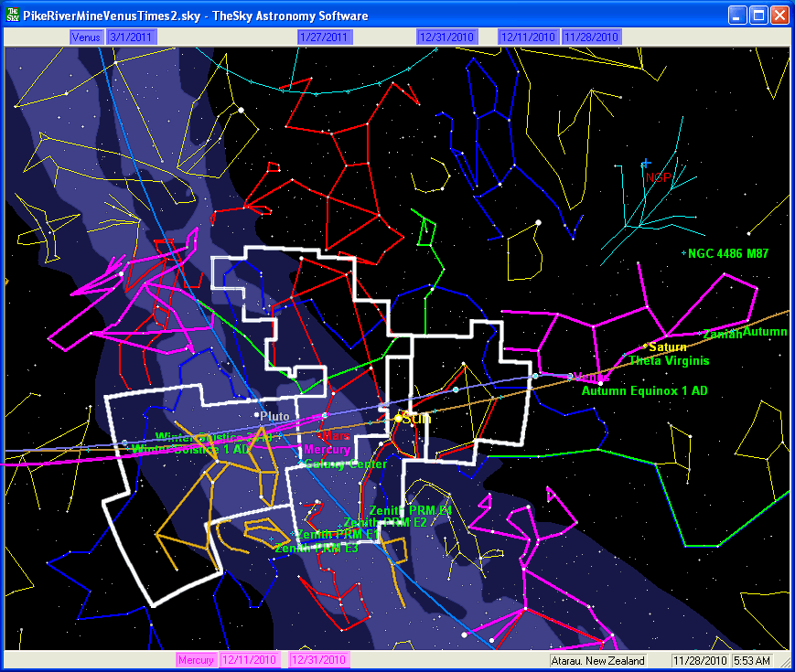Screen dimensions: 795x672
Task: Click the Venus label in top bar
Action: point(86,37)
